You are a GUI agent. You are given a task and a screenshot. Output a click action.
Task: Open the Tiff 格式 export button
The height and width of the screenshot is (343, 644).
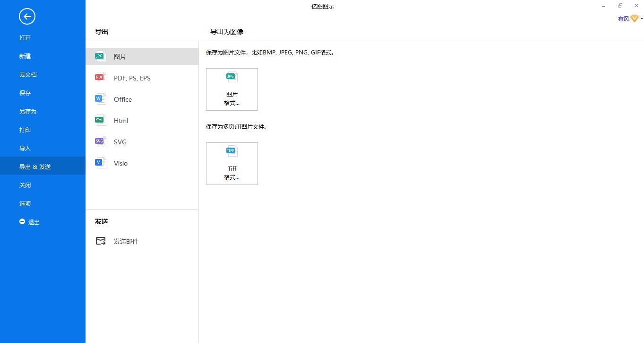point(232,164)
